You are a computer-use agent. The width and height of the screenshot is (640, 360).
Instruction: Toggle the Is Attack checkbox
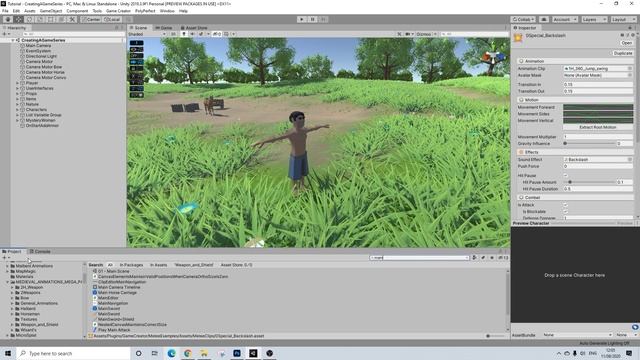click(x=566, y=205)
